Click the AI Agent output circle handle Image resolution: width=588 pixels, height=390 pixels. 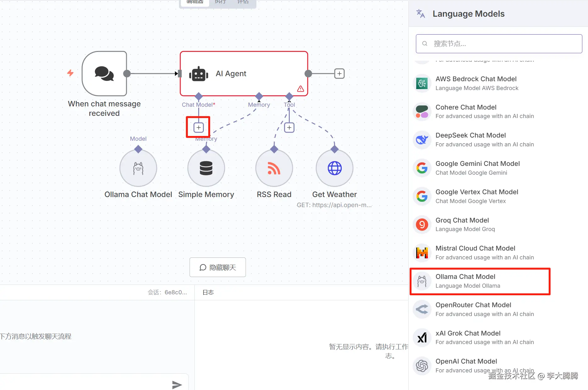coord(308,74)
